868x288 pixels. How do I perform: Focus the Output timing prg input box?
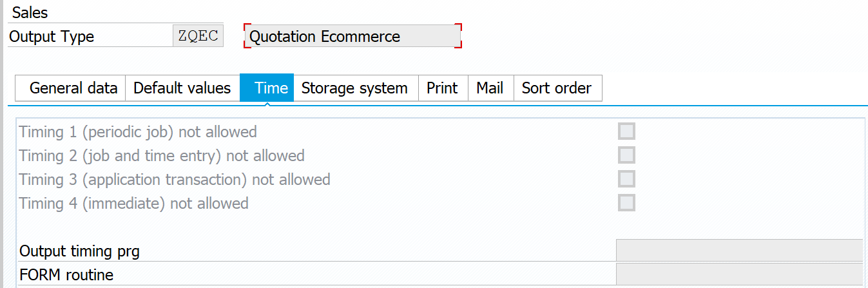click(739, 250)
